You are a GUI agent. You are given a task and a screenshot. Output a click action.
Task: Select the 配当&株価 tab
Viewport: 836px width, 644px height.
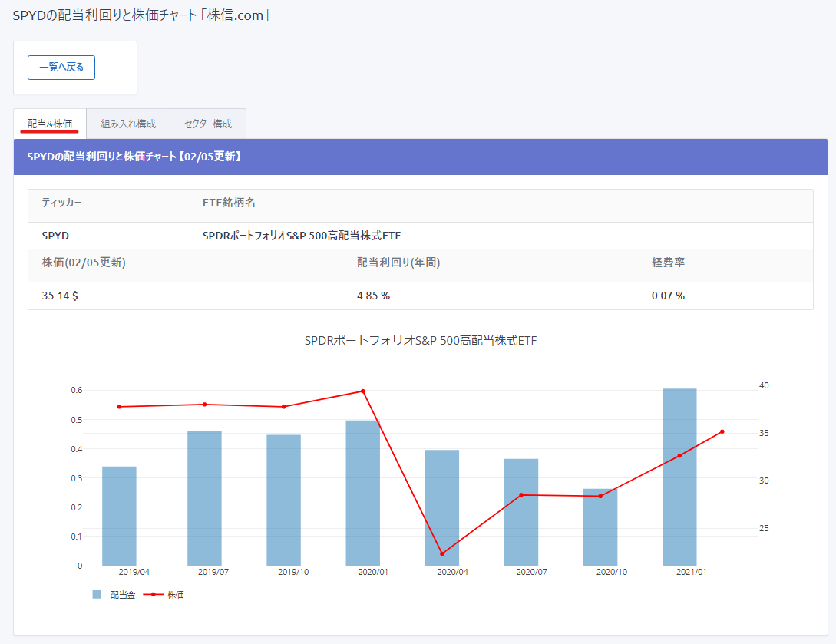(50, 124)
